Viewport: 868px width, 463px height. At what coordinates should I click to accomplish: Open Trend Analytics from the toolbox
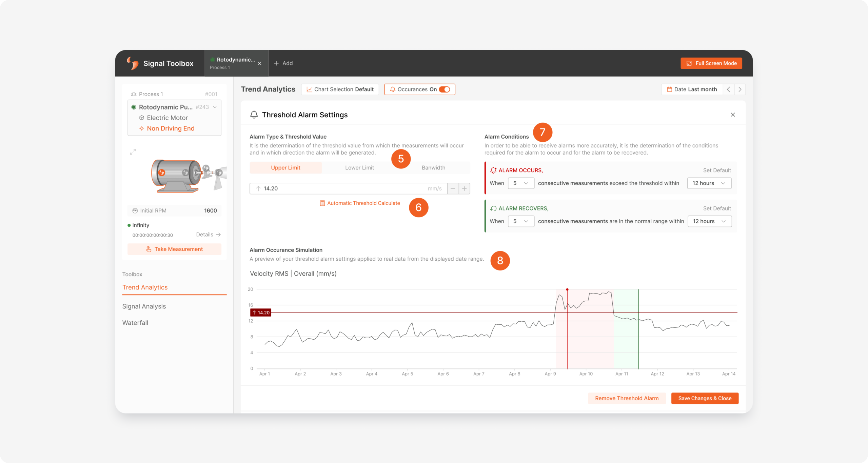point(145,287)
